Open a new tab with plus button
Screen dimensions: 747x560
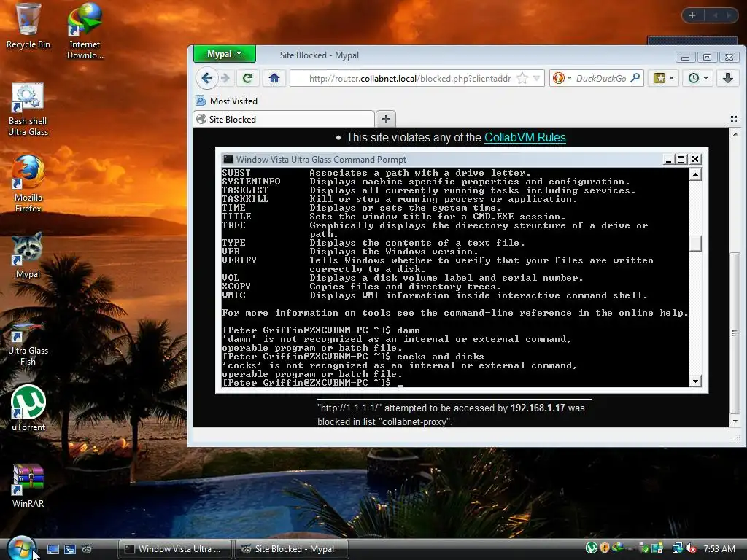(x=386, y=119)
